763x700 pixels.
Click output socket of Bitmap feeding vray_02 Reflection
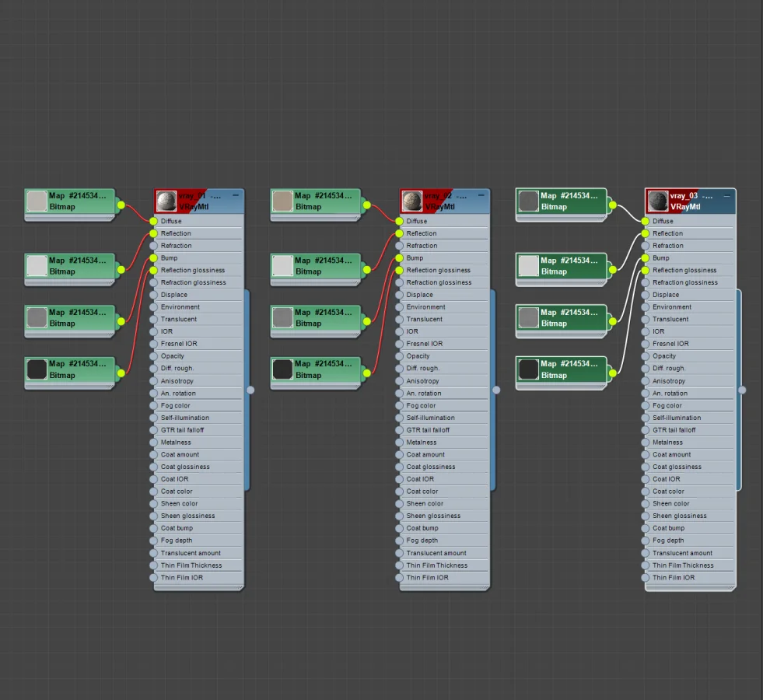click(x=367, y=269)
